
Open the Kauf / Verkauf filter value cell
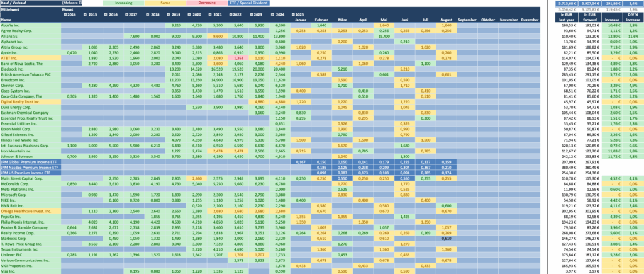pyautogui.click(x=72, y=3)
